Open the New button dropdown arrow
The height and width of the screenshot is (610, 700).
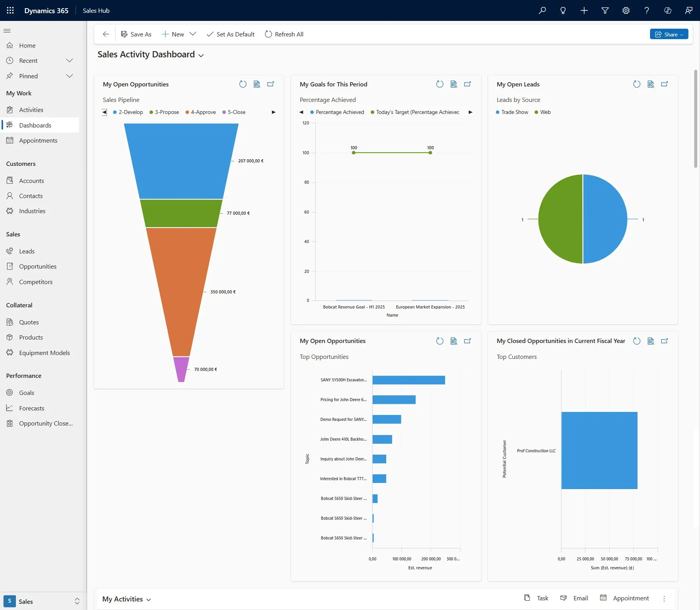tap(193, 34)
